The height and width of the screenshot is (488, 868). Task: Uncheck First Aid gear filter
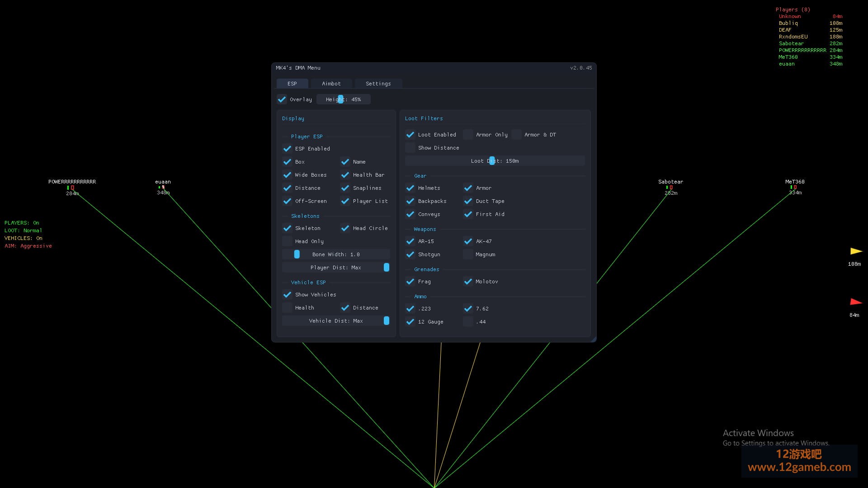tap(468, 214)
